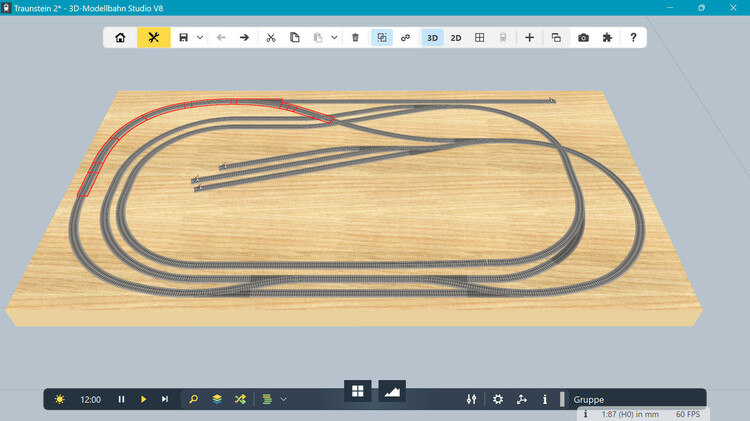Viewport: 750px width, 421px height.
Task: Copy selected objects icon
Action: (x=295, y=37)
